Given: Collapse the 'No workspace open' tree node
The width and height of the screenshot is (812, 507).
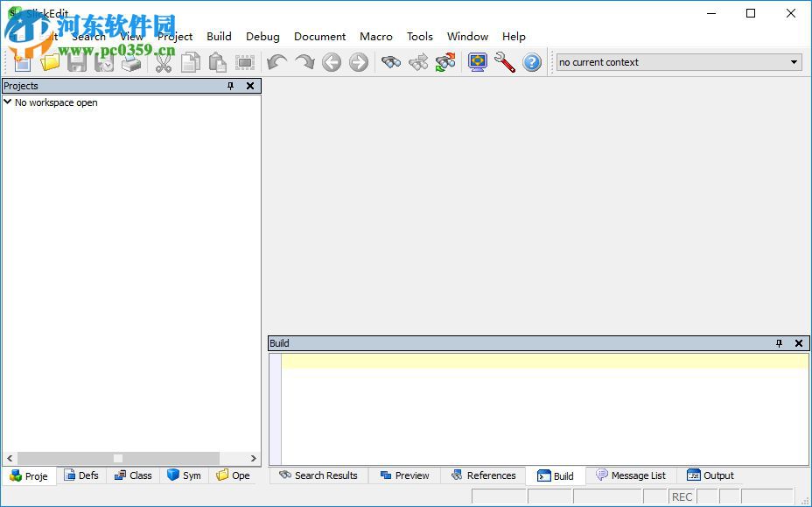Looking at the screenshot, I should [8, 102].
